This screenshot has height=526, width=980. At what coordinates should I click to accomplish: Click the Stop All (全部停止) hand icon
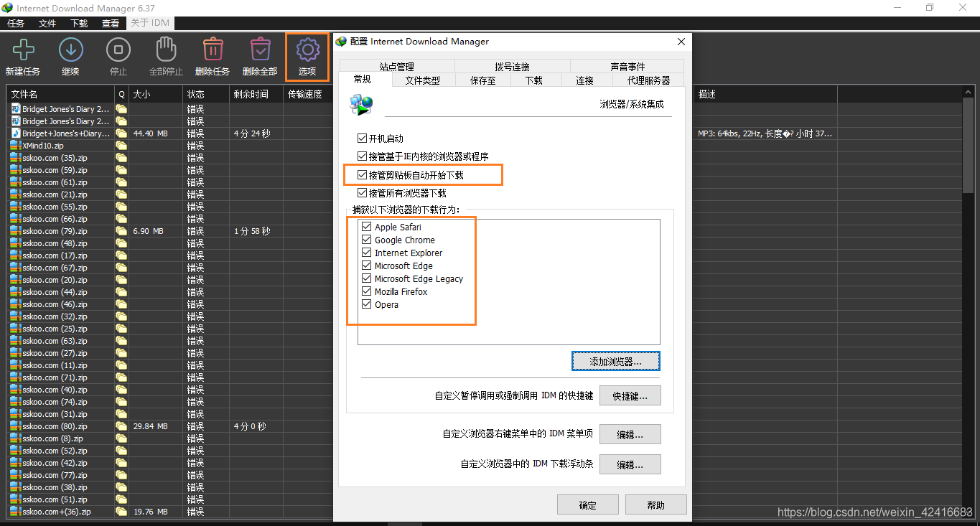[x=166, y=50]
